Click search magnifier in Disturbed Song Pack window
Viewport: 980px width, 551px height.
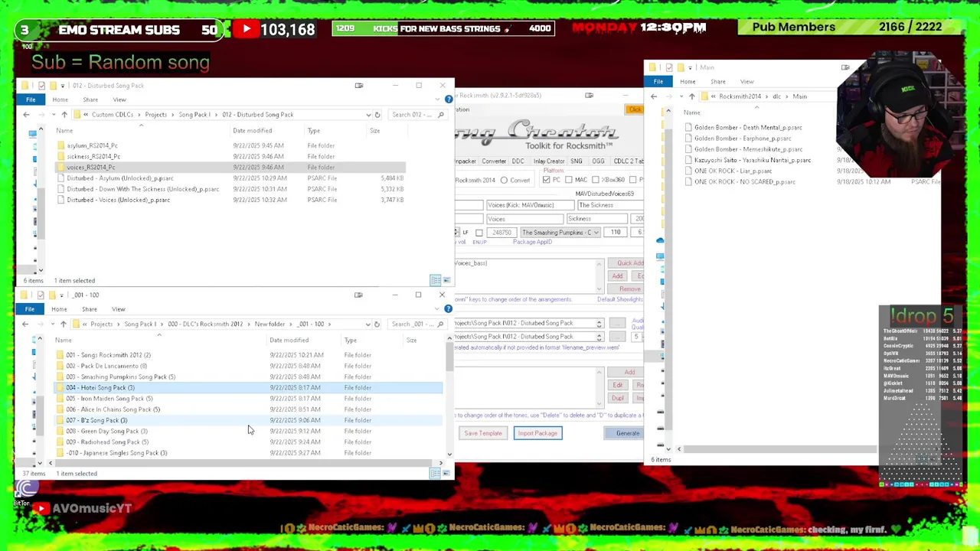[x=441, y=115]
